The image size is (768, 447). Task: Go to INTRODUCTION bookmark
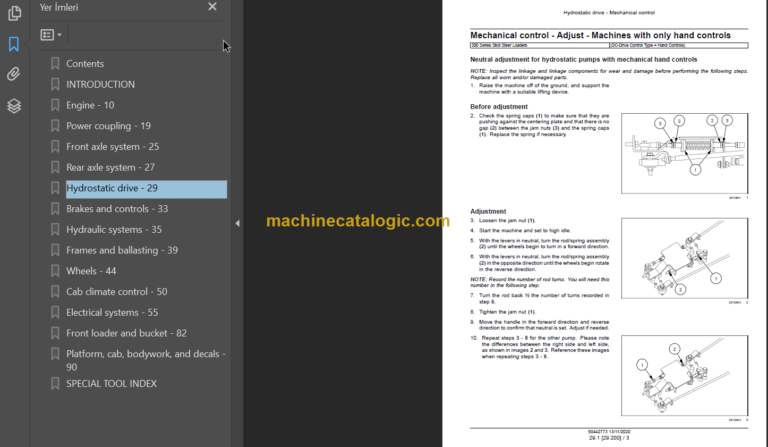click(100, 84)
